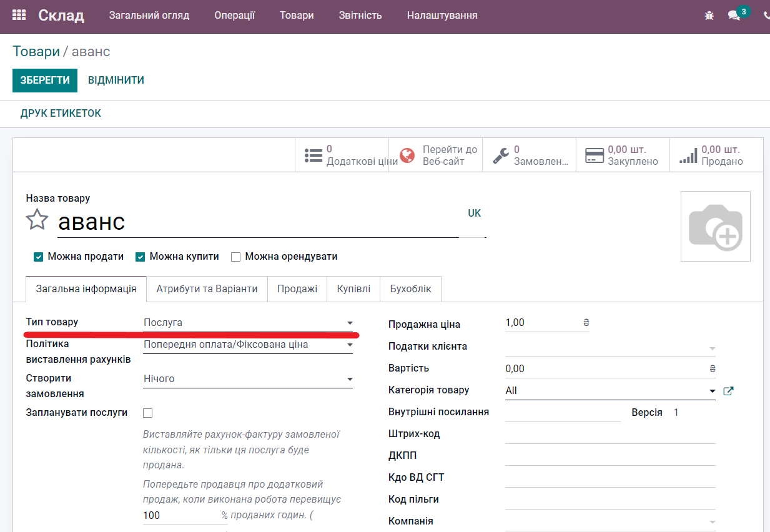Click the camera placeholder to add product image
770x532 pixels.
point(715,226)
